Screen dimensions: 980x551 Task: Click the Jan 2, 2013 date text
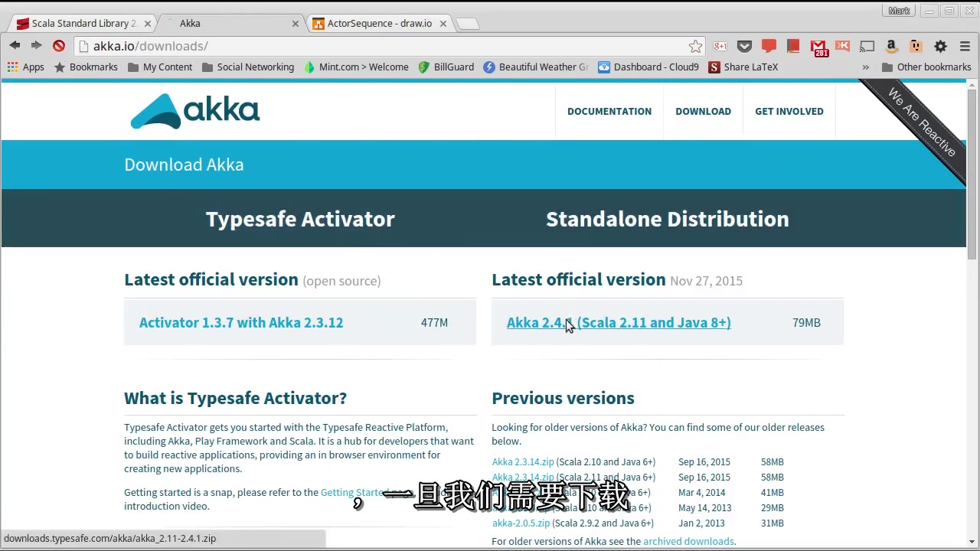coord(701,523)
